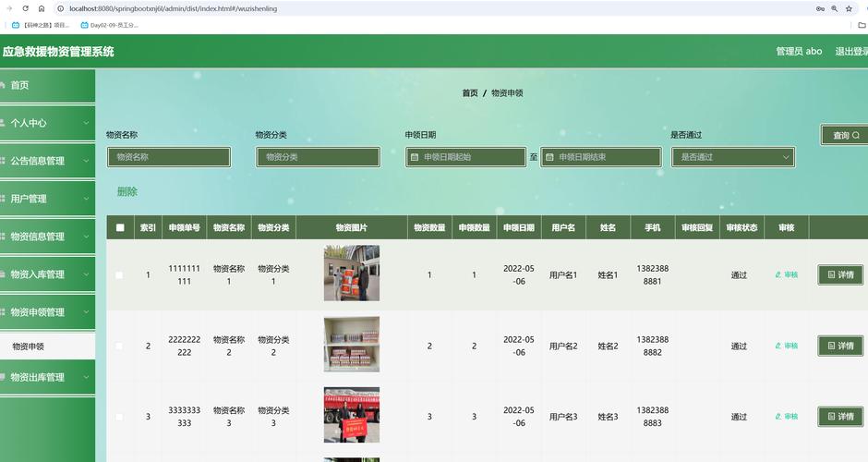The height and width of the screenshot is (462, 868).
Task: Check the checkbox for row 用户名3
Action: point(119,417)
